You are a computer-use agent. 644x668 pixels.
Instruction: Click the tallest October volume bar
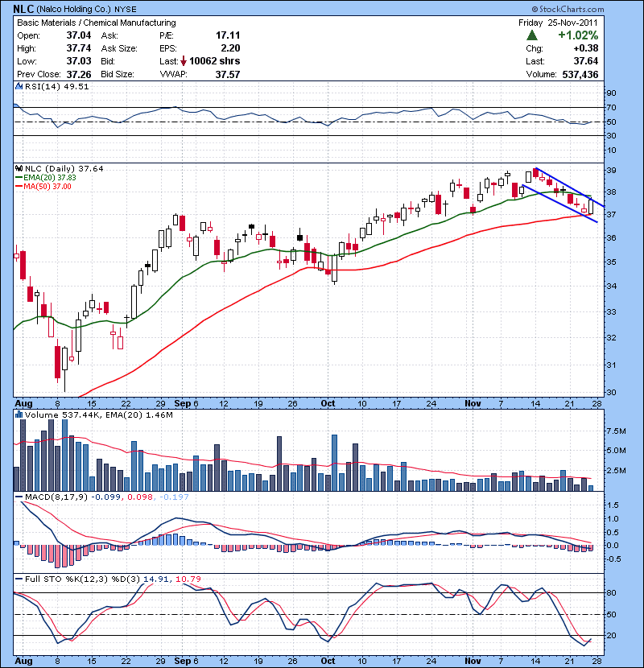tap(335, 463)
